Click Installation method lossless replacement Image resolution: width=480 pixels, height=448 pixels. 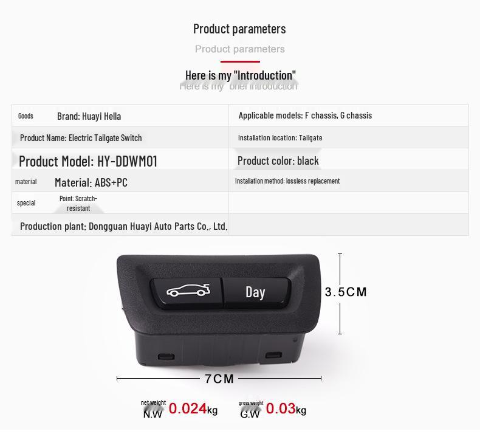click(287, 181)
